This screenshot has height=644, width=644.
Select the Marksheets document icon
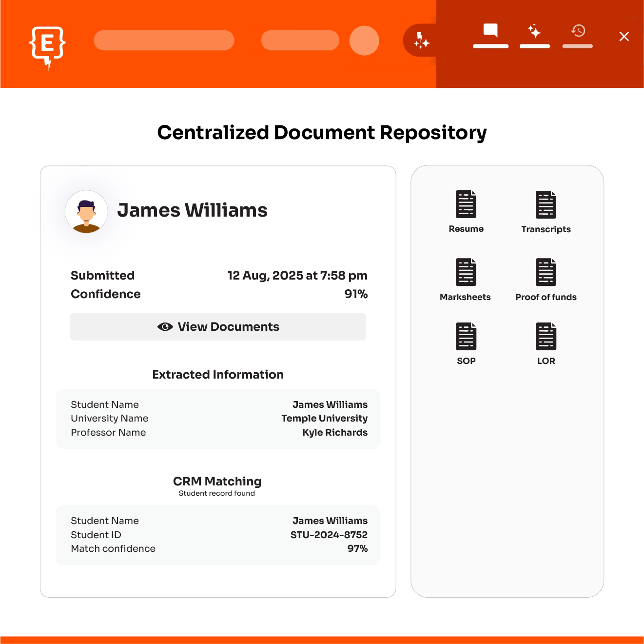click(x=466, y=272)
